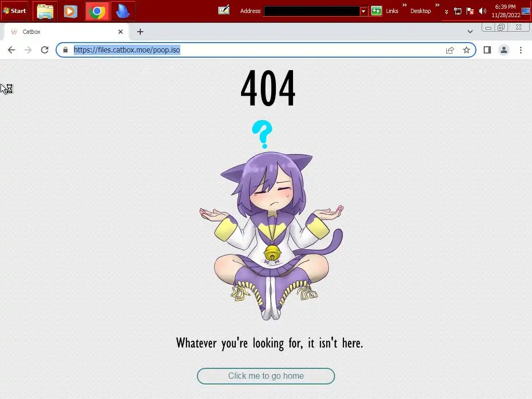Reload the current page

pyautogui.click(x=45, y=50)
